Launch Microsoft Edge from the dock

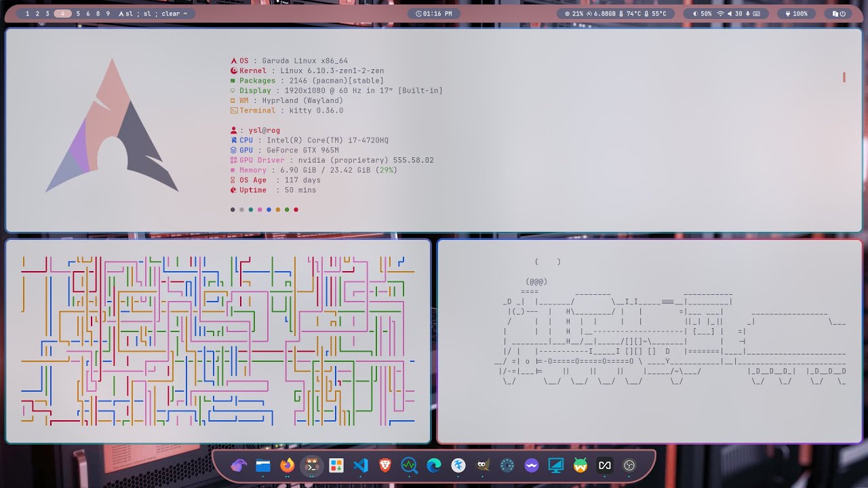click(x=434, y=466)
